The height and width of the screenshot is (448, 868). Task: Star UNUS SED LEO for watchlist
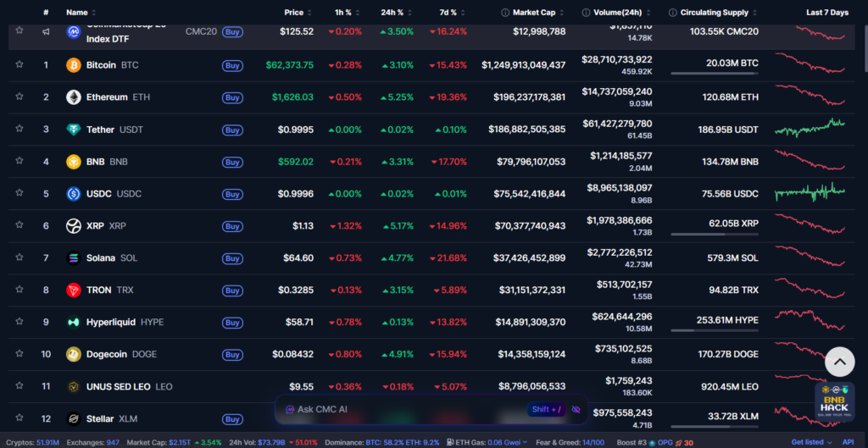click(19, 385)
